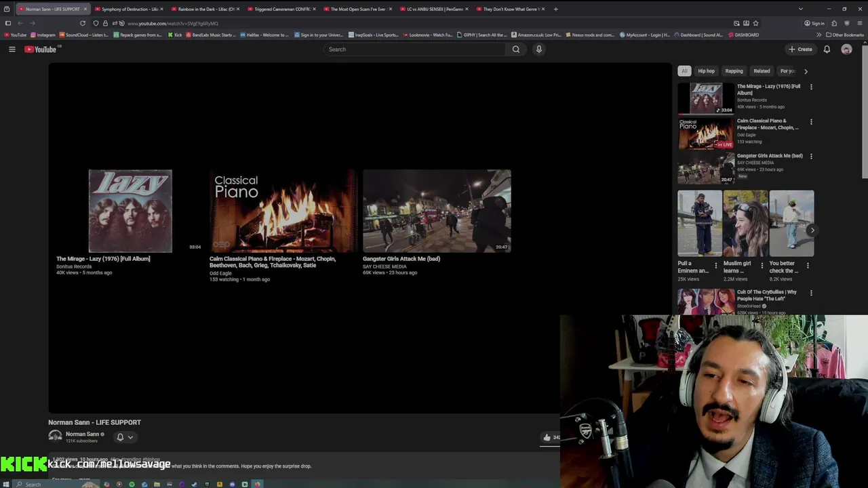Open options for Pull a Eminem short
The width and height of the screenshot is (868, 488).
coord(715,266)
